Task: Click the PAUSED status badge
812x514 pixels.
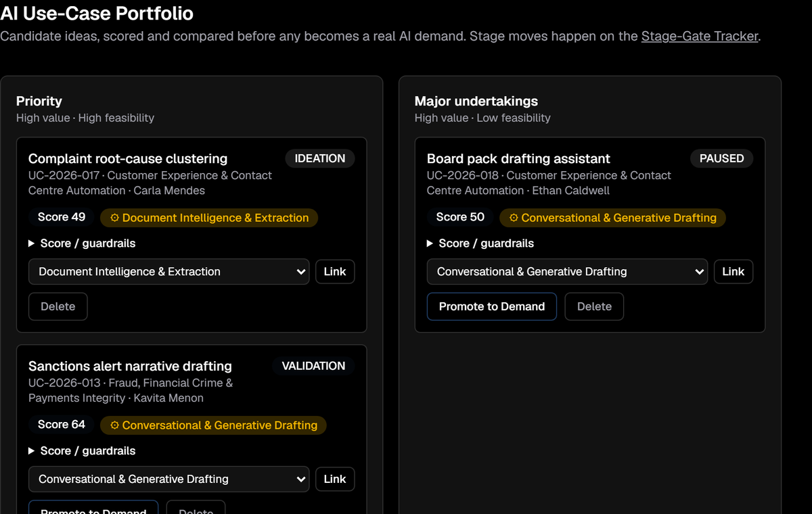Action: click(x=722, y=158)
